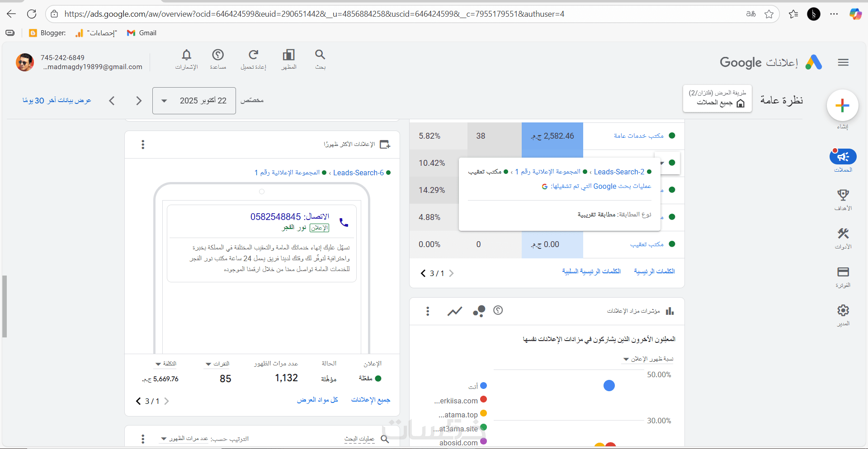Click the blue أنت legend dot
The image size is (868, 449).
coord(483,386)
